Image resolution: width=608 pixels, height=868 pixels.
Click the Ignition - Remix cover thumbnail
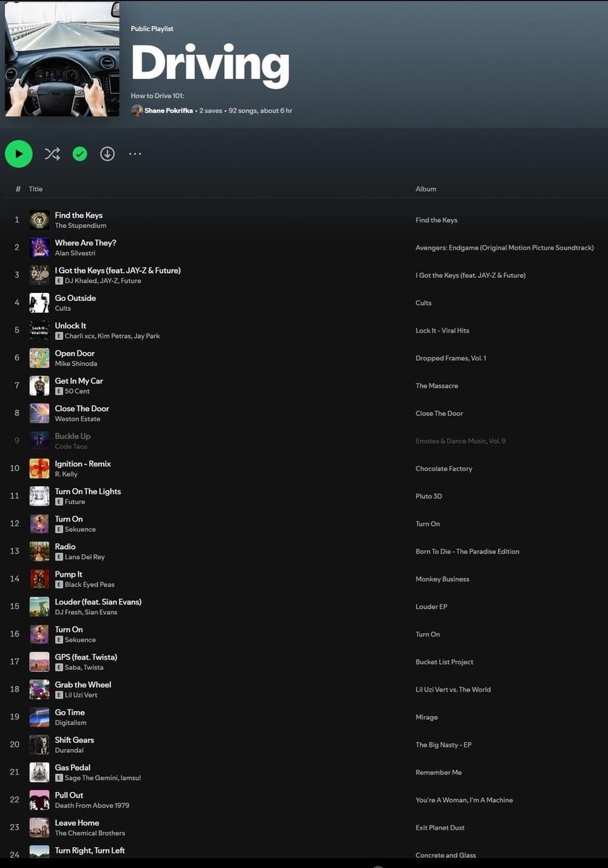[39, 469]
